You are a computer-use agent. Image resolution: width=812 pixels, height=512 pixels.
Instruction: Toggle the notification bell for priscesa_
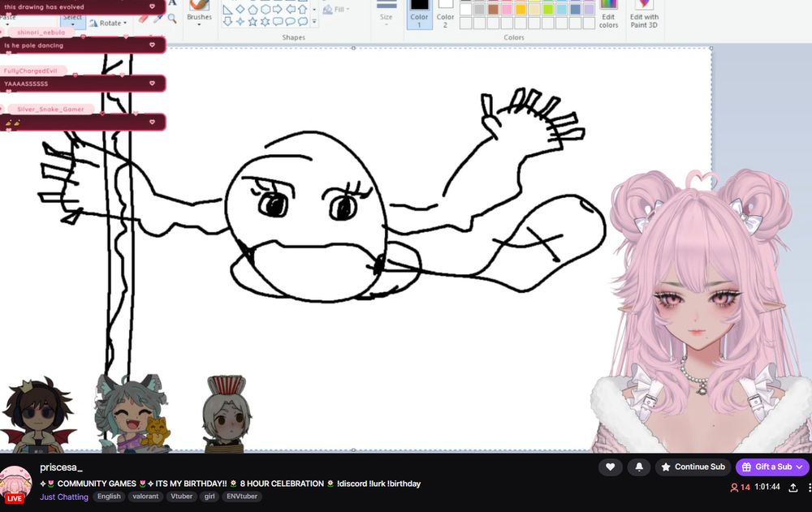coord(639,467)
